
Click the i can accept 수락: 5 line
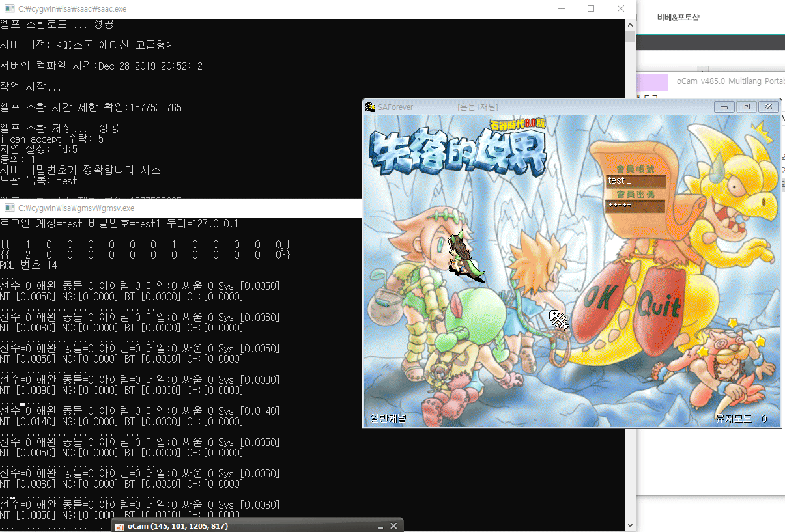click(52, 139)
